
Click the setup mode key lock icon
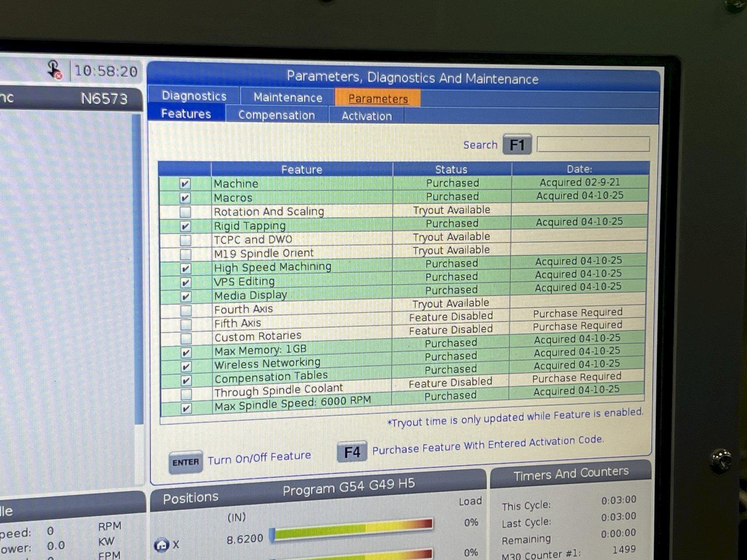pyautogui.click(x=54, y=69)
